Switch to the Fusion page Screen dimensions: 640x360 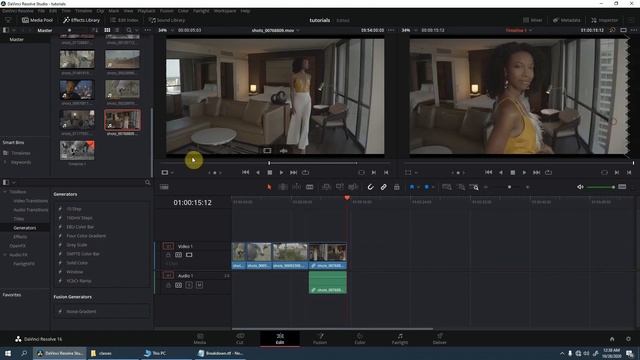click(320, 338)
